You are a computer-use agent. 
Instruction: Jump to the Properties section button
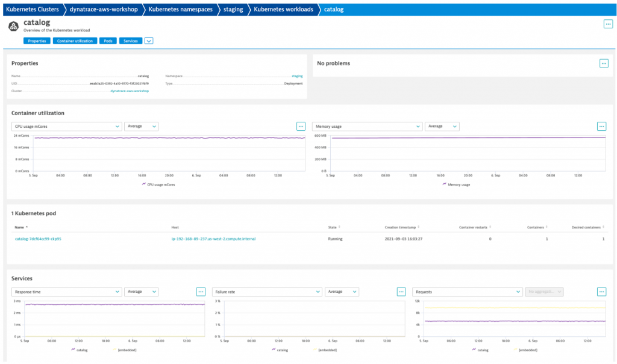(37, 41)
